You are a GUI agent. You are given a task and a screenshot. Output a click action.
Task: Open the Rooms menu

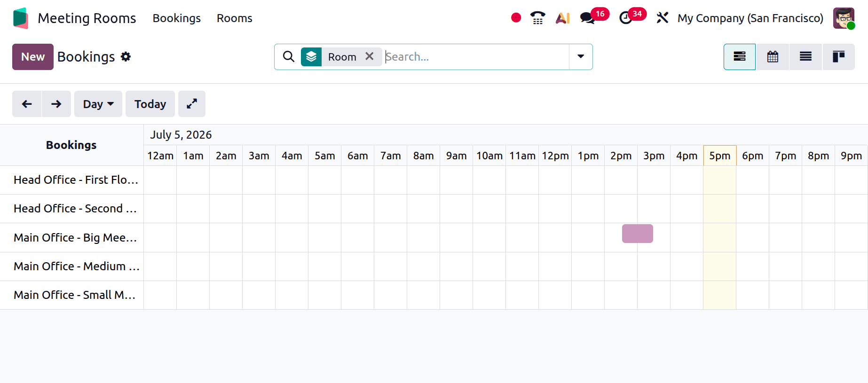[x=235, y=18]
